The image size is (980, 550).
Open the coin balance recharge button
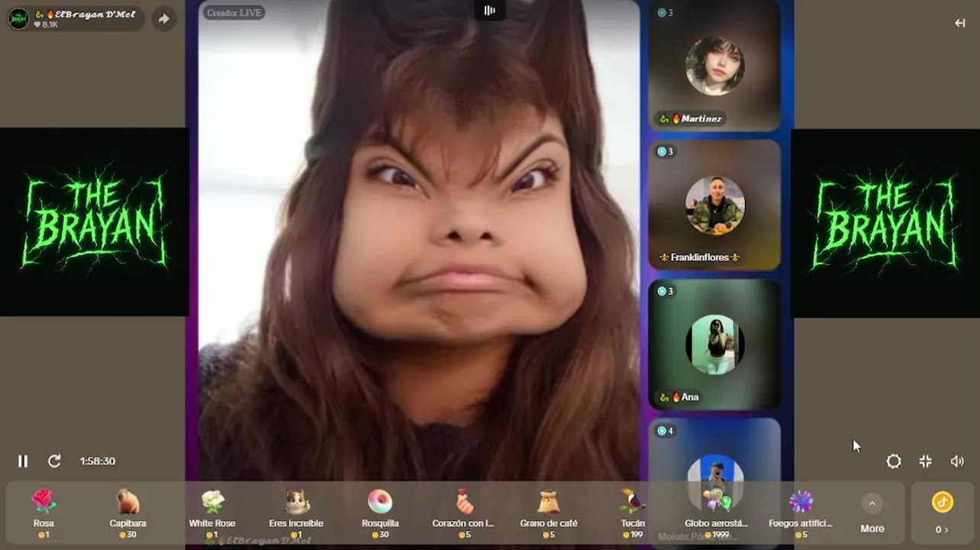click(x=943, y=513)
